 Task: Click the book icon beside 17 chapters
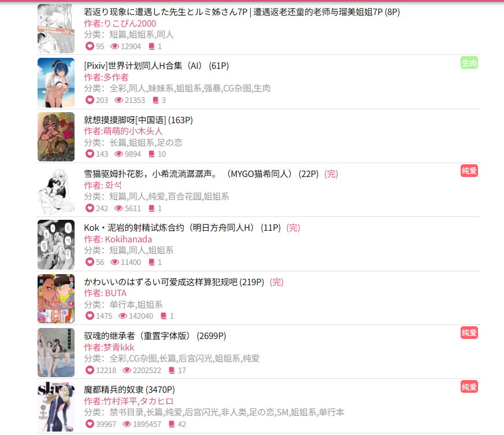click(x=172, y=370)
